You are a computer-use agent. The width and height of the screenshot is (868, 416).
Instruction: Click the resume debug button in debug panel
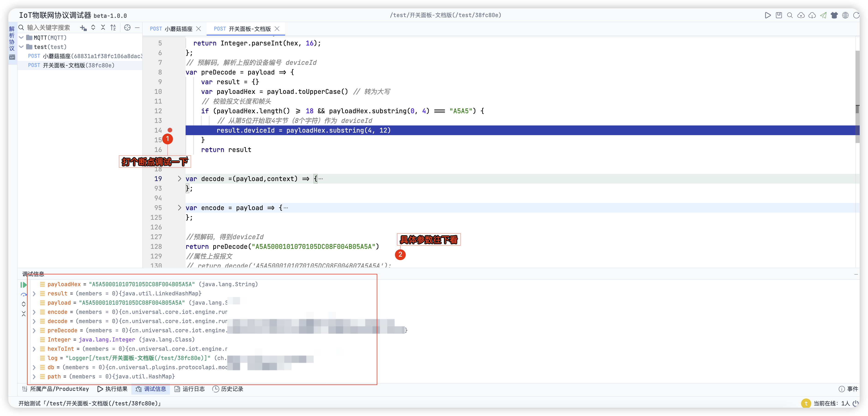[24, 285]
